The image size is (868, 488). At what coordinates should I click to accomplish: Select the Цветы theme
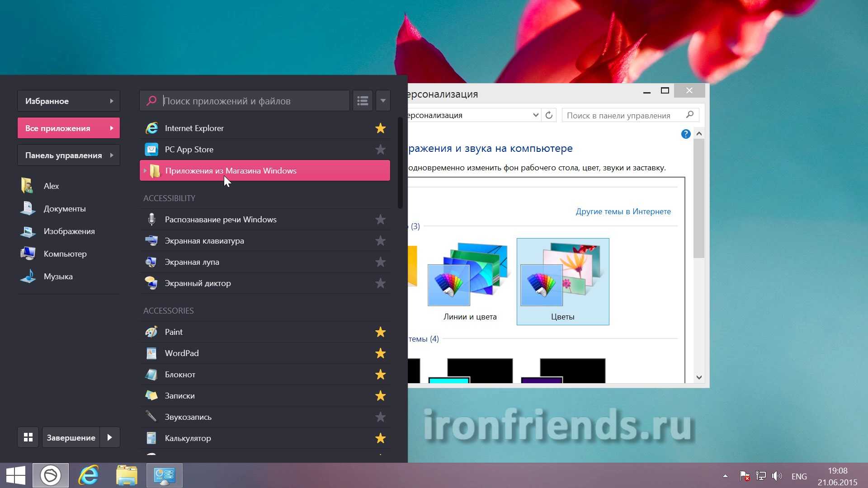[x=563, y=282]
